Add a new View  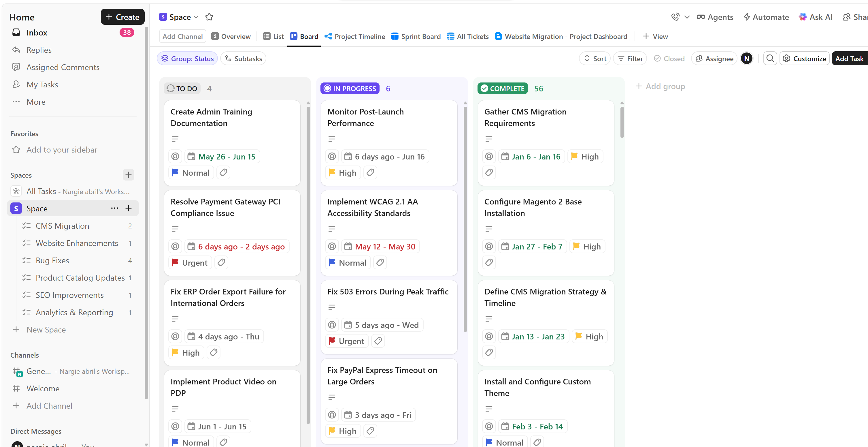655,36
